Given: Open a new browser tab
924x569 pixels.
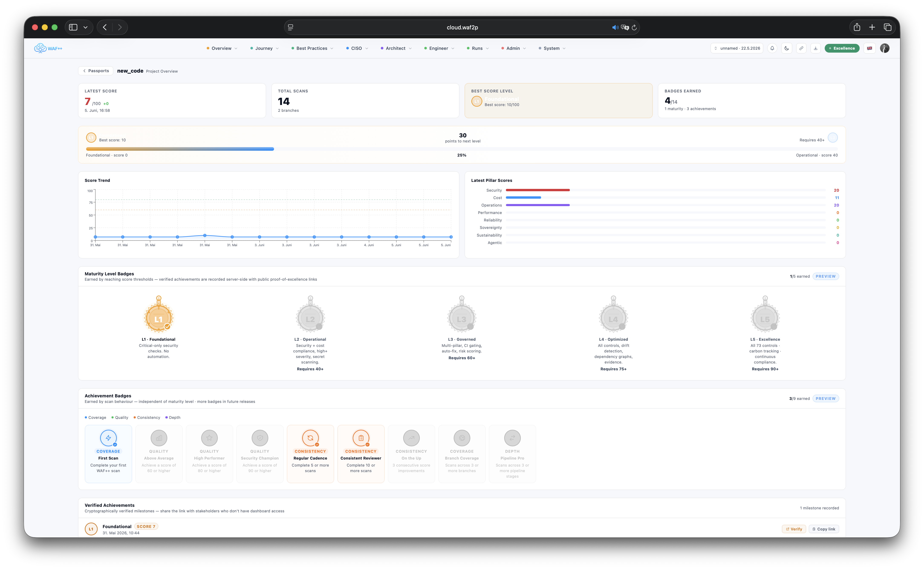Looking at the screenshot, I should (x=872, y=27).
